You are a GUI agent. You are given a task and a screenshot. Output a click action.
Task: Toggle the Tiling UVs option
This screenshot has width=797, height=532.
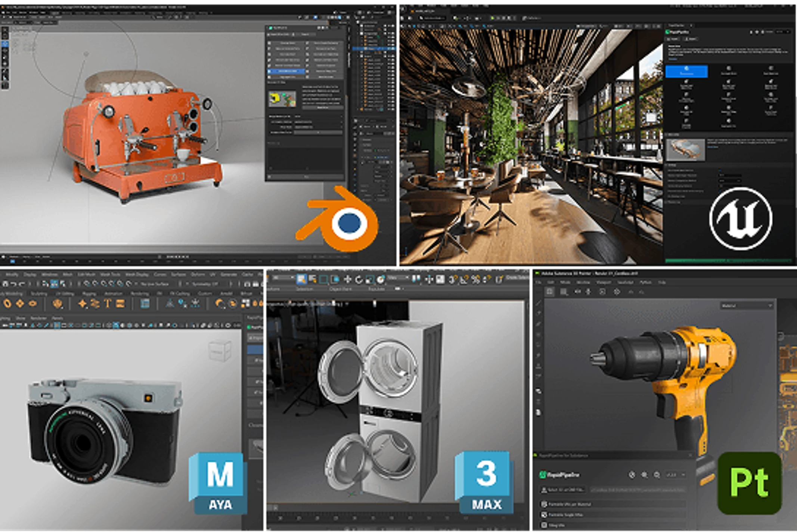tap(544, 525)
